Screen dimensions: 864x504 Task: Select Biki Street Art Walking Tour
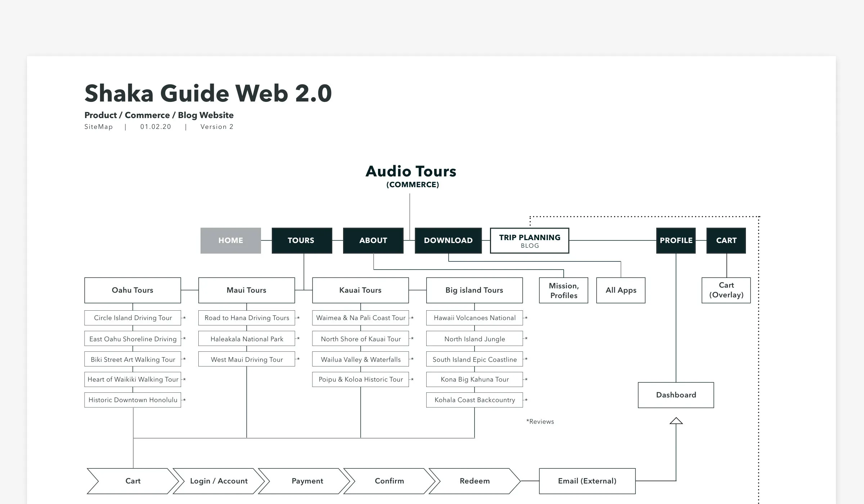tap(132, 359)
